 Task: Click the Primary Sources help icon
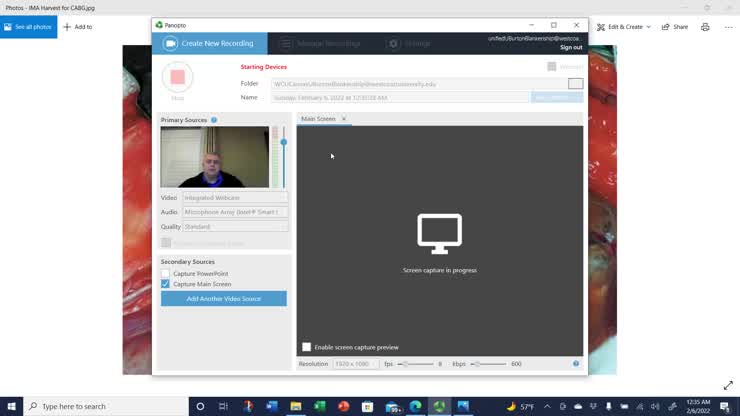(214, 120)
